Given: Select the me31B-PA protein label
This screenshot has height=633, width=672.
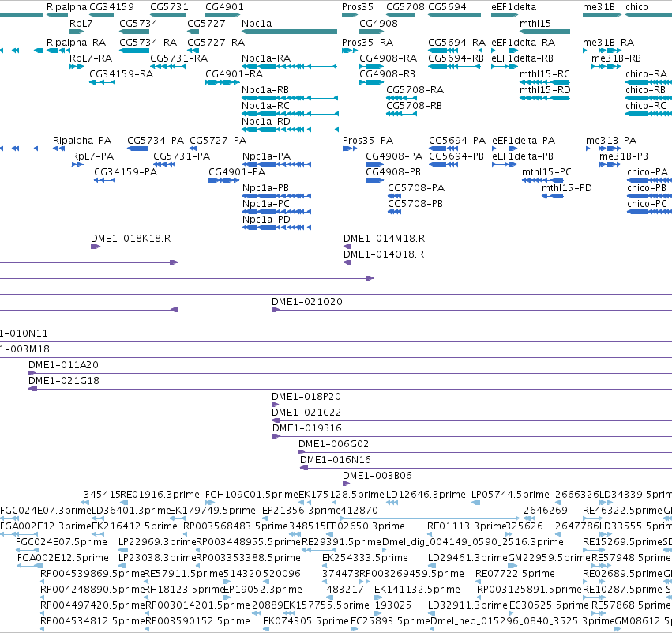Looking at the screenshot, I should [x=610, y=141].
